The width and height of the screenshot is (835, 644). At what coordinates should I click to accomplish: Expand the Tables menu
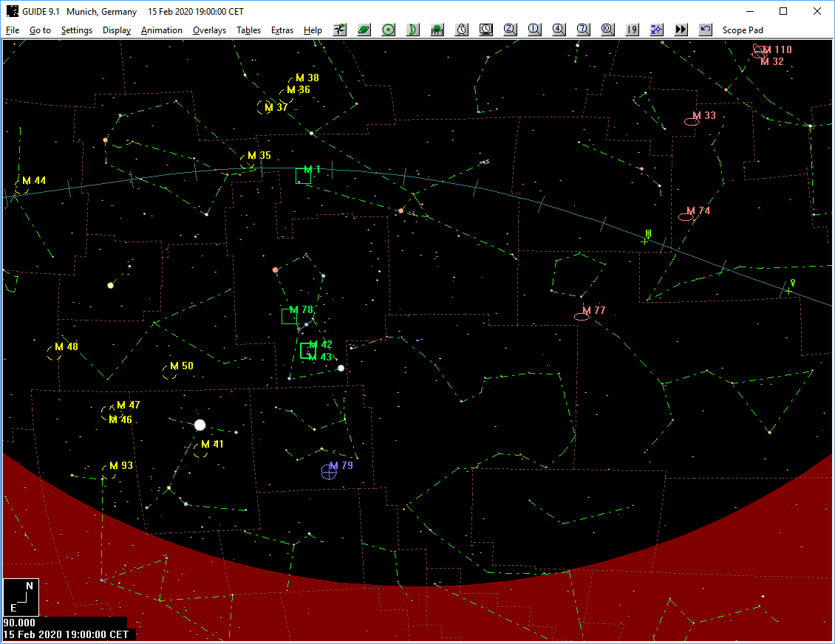coord(248,30)
